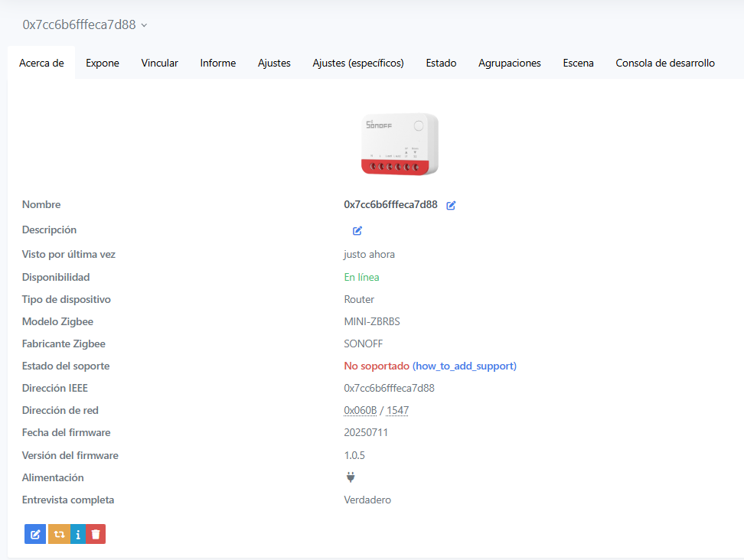Open the Agrupaciones tab
The height and width of the screenshot is (560, 744).
(x=510, y=63)
